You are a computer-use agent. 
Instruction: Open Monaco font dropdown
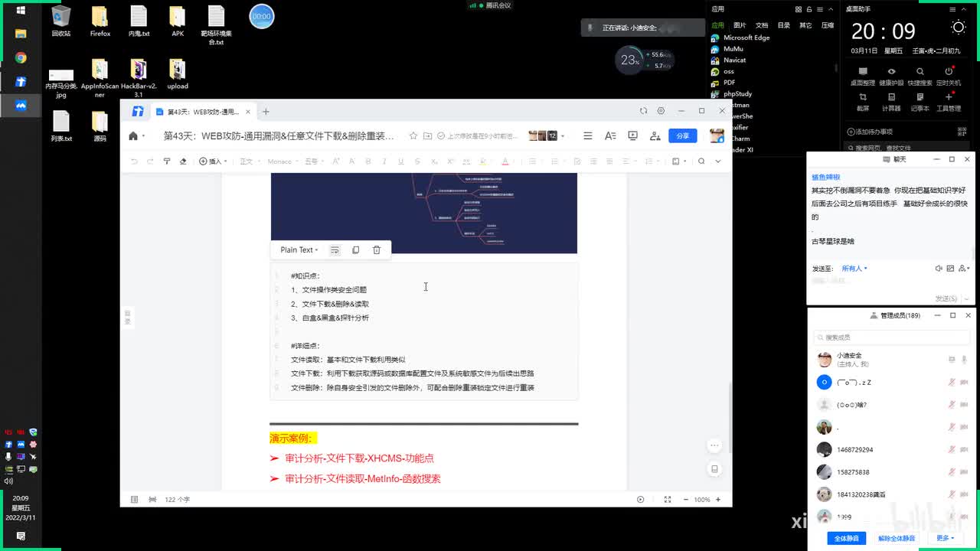click(282, 161)
